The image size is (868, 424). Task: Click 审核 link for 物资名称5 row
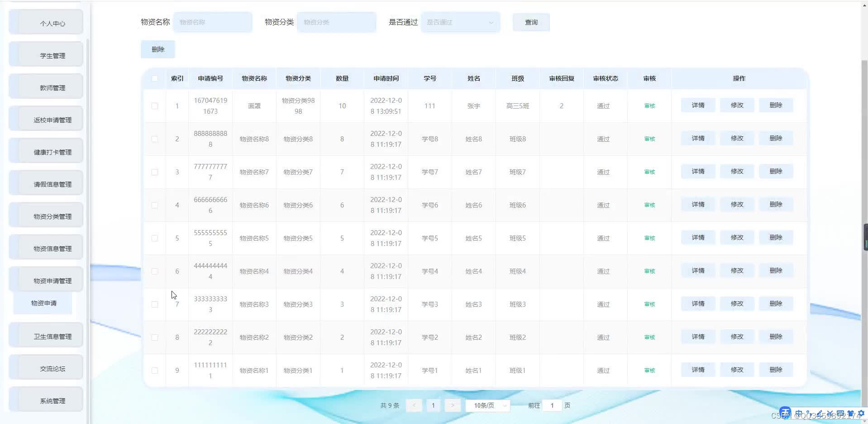click(x=649, y=238)
